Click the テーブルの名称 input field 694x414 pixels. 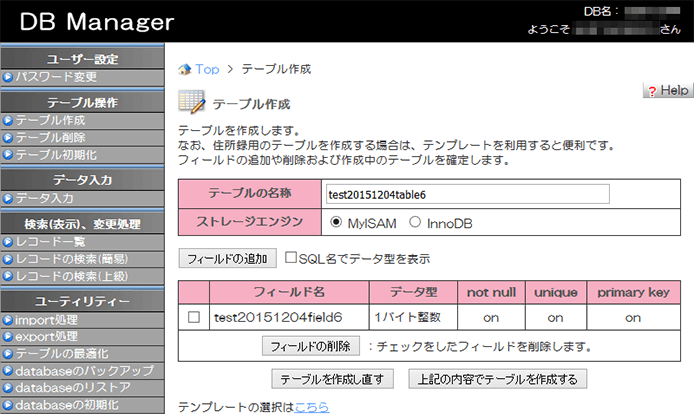coord(467,194)
